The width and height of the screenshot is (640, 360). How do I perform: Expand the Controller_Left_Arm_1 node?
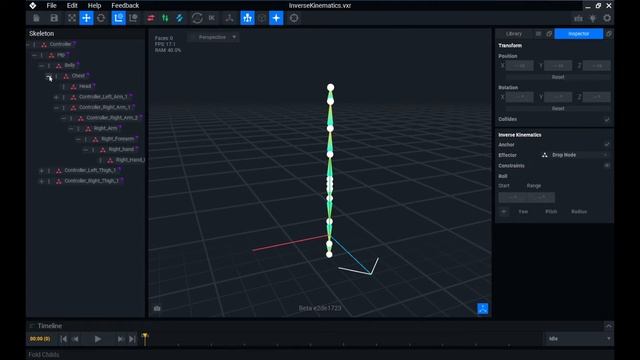[56, 97]
